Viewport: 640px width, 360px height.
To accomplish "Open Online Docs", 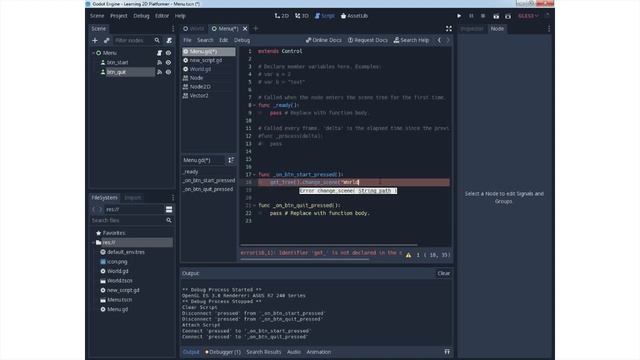I will pos(324,40).
